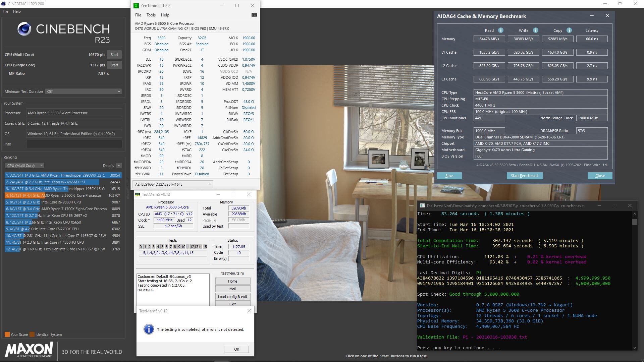Screen dimensions: 644x362
Task: Maximize the y-cruncher console window
Action: [x=614, y=206]
